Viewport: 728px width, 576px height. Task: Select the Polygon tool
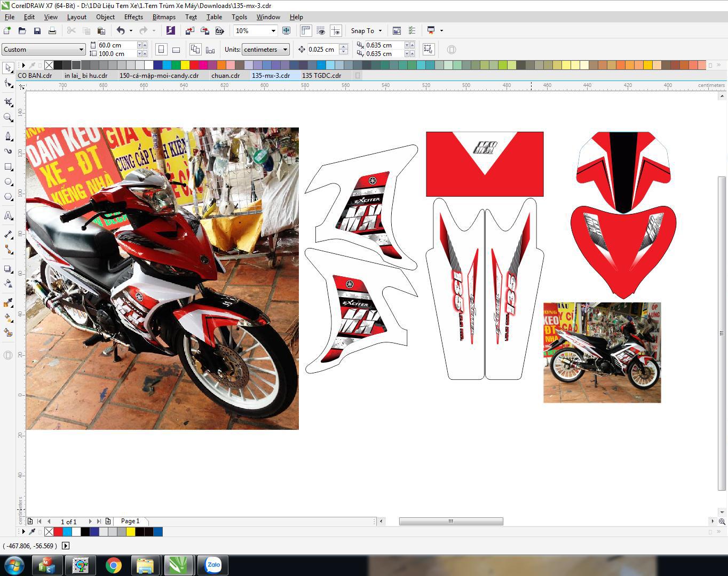coord(8,197)
